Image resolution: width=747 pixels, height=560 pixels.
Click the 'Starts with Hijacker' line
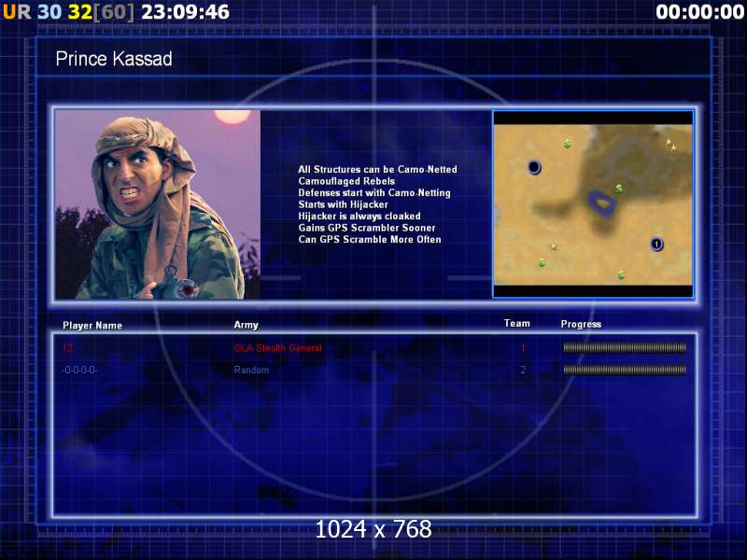[343, 204]
